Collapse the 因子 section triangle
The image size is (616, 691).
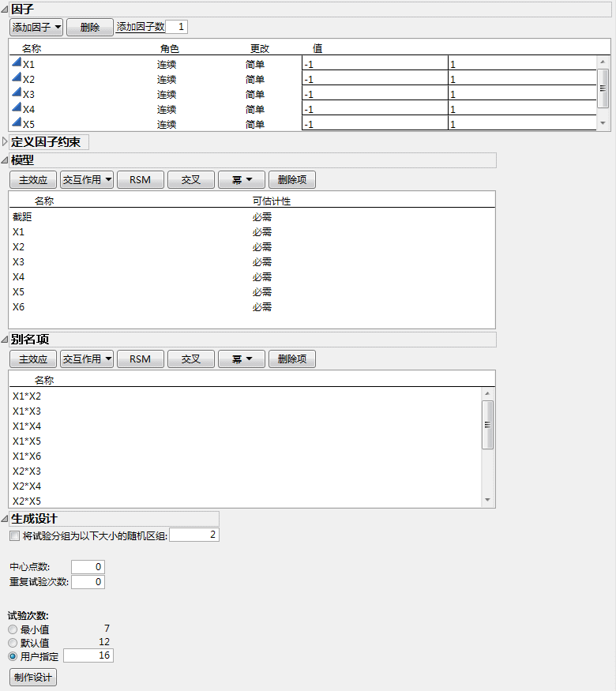(5, 9)
